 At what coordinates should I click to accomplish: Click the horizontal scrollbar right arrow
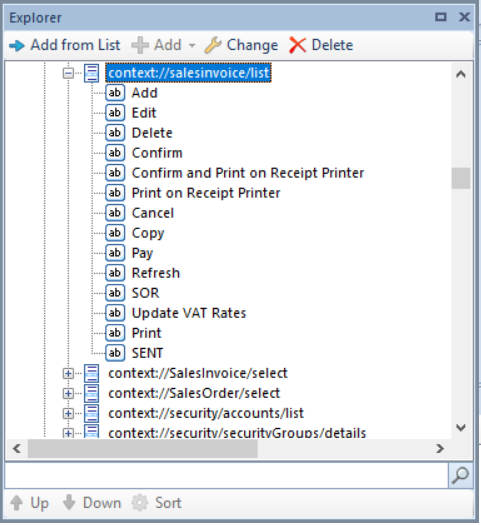[x=440, y=449]
